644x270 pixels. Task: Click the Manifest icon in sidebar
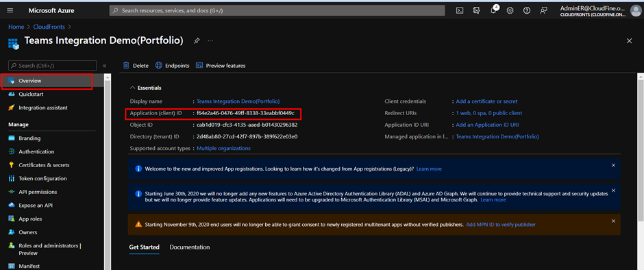point(12,267)
